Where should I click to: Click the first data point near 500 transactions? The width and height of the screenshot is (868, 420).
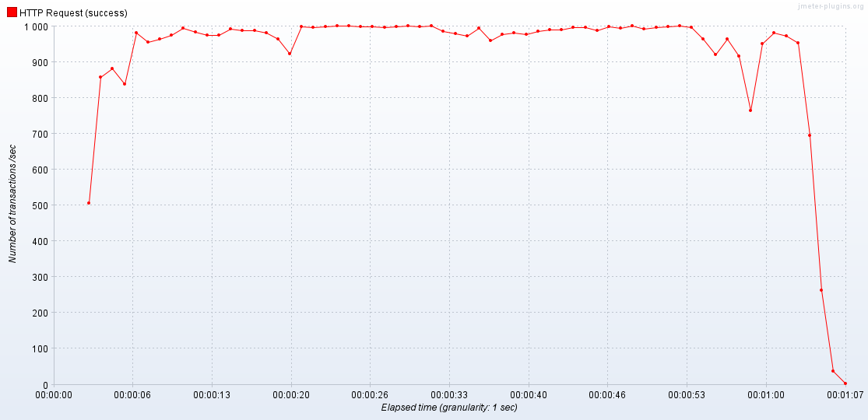89,203
